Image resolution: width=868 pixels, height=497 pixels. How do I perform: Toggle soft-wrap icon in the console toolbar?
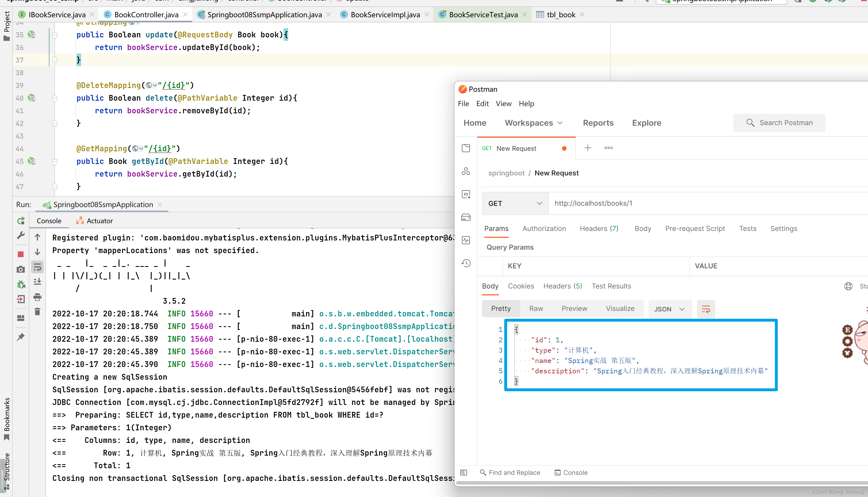38,267
